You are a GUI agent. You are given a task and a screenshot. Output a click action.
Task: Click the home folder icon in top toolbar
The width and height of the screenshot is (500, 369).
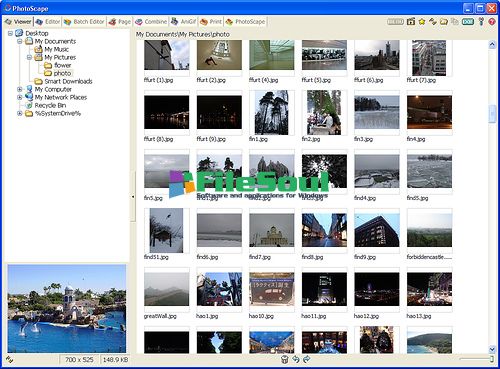point(411,22)
